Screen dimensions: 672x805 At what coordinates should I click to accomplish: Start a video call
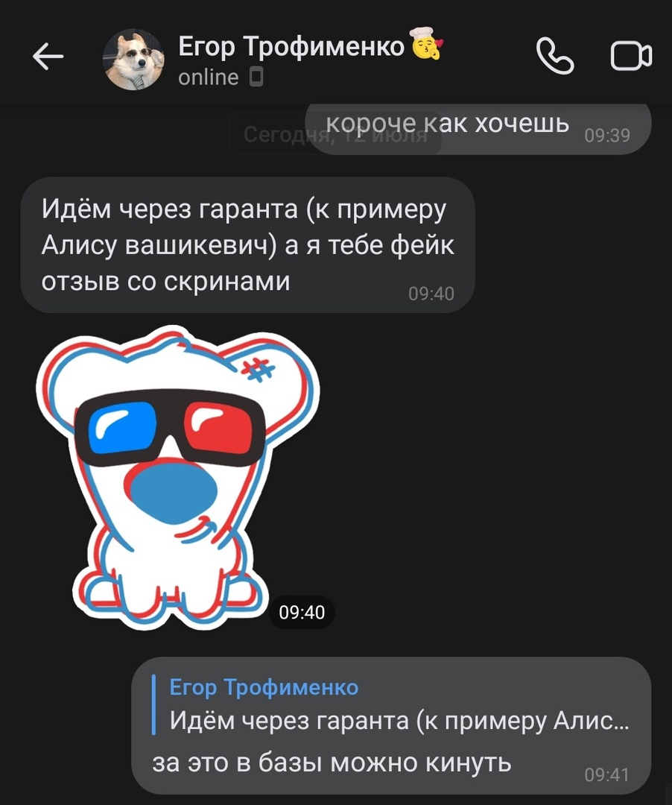631,56
